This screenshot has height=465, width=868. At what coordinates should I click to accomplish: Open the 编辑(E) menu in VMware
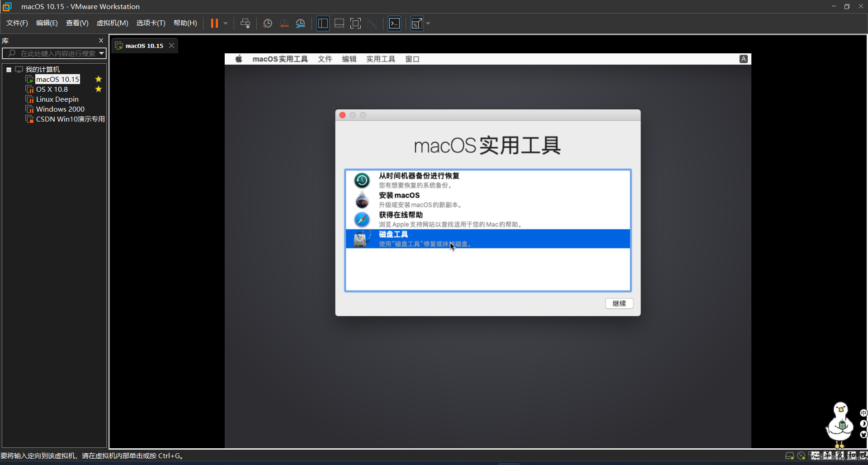pyautogui.click(x=47, y=23)
